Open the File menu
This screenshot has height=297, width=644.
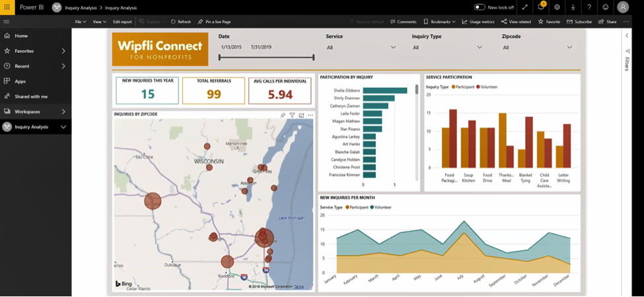click(x=80, y=22)
